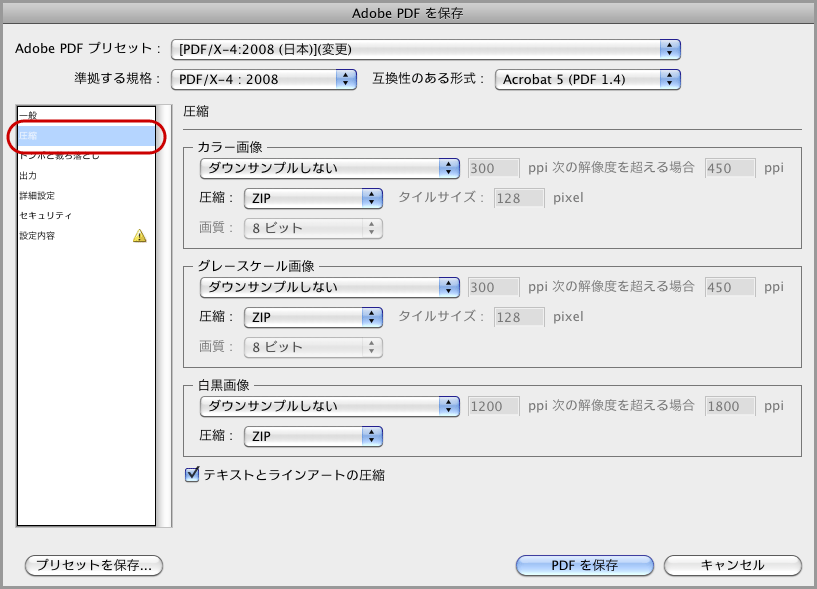Screen dimensions: 817x589
Task: Click the warning icon beside 設定内容
Action: pos(140,236)
